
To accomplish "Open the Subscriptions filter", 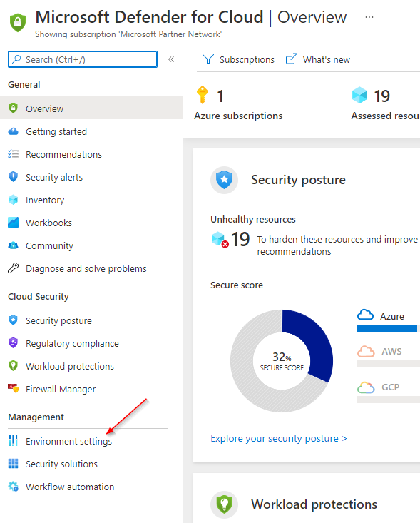I will click(247, 60).
